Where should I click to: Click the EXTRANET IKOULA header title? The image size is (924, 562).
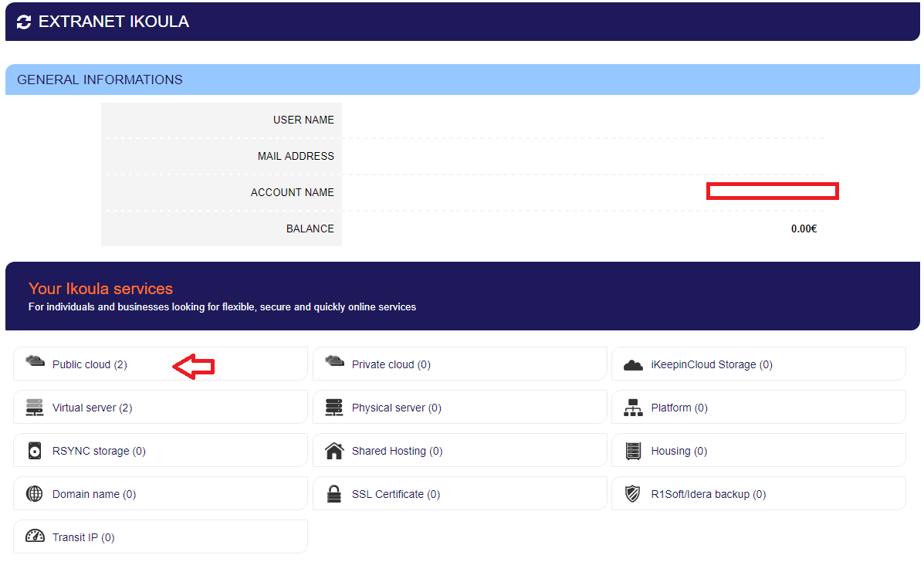(x=113, y=22)
